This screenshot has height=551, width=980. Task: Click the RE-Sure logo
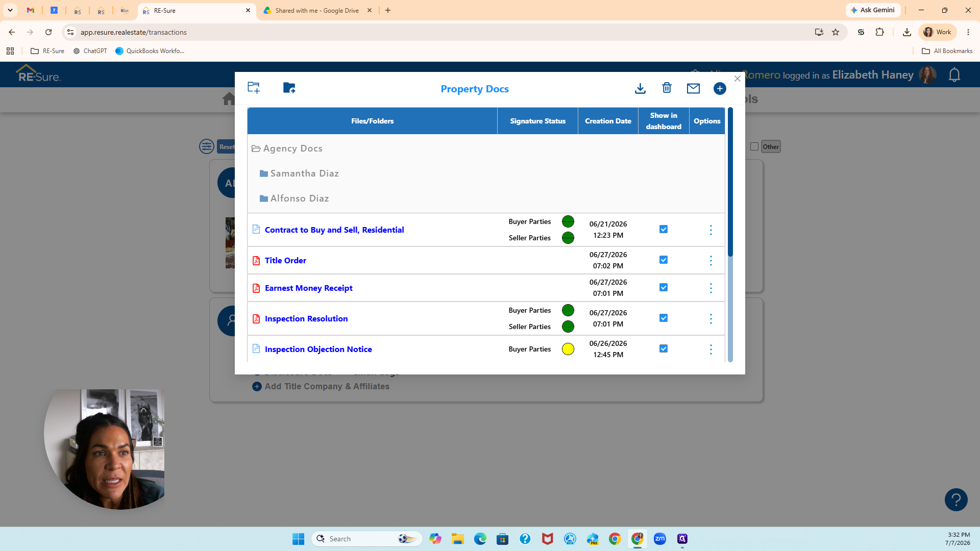(x=38, y=74)
